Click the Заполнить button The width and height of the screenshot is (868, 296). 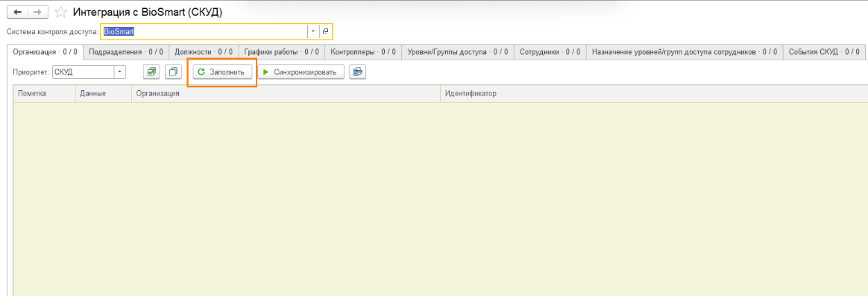(222, 72)
